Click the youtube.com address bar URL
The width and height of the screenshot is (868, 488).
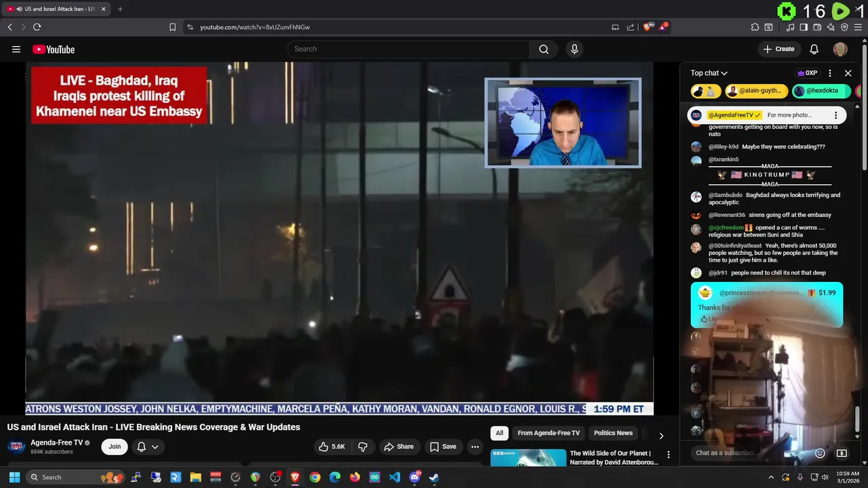coord(255,27)
